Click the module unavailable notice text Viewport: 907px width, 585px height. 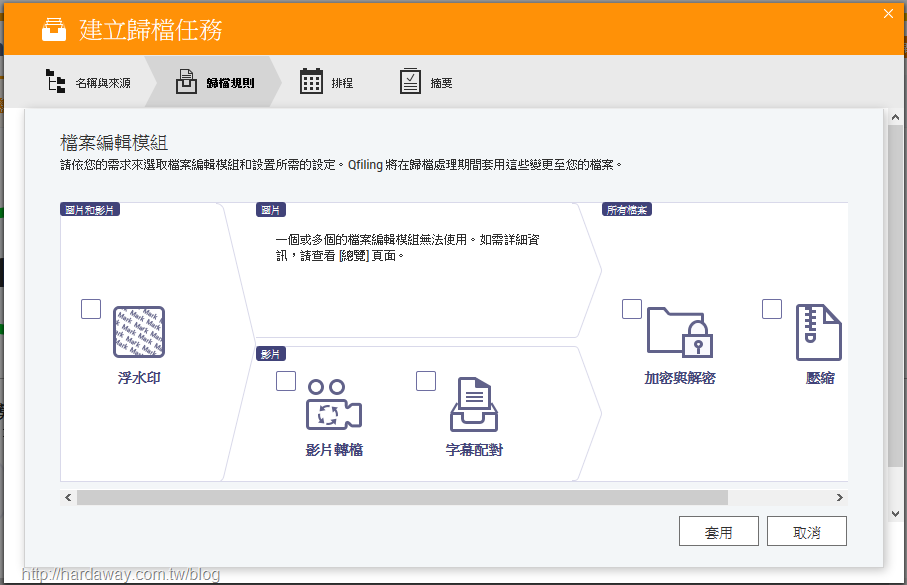coord(407,248)
